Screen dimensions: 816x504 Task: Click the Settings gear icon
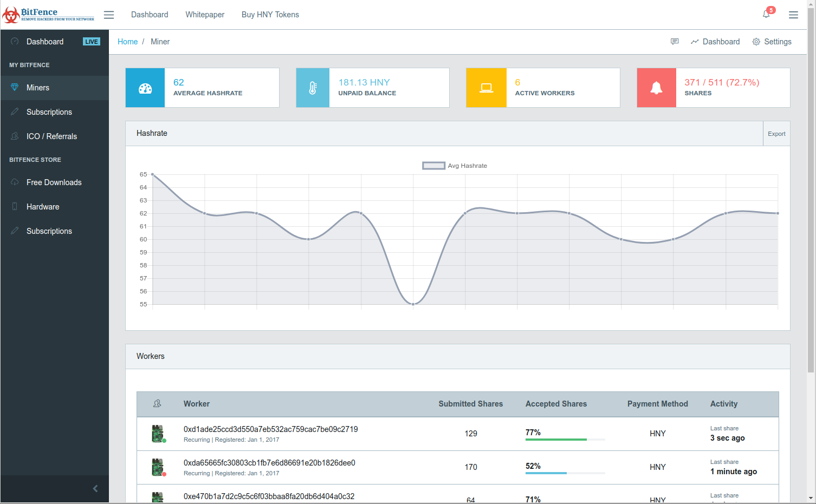pos(756,42)
